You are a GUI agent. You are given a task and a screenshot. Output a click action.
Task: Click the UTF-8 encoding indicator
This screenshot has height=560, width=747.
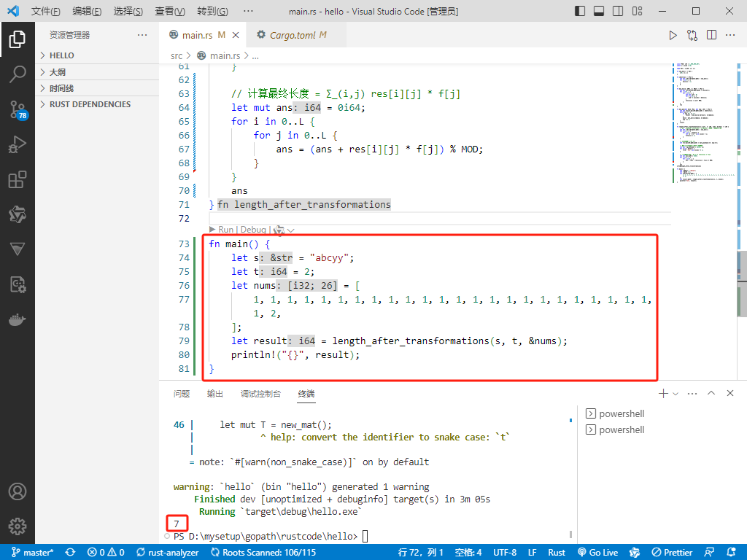[505, 553]
